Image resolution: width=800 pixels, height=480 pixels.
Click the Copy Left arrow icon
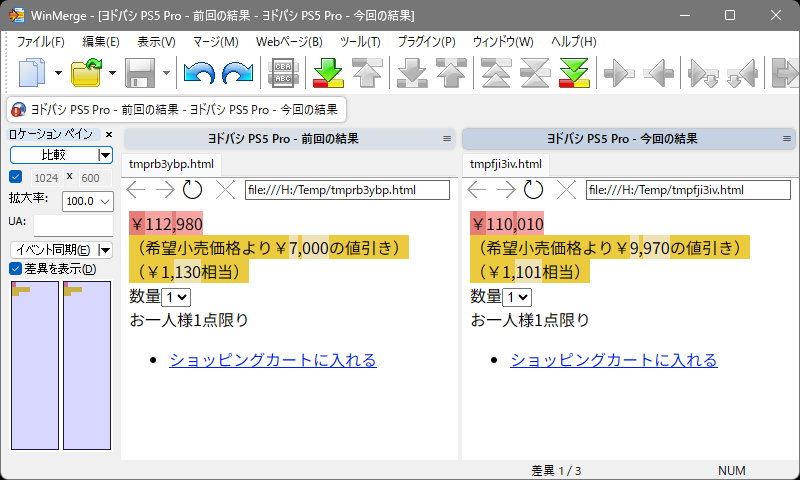(659, 73)
